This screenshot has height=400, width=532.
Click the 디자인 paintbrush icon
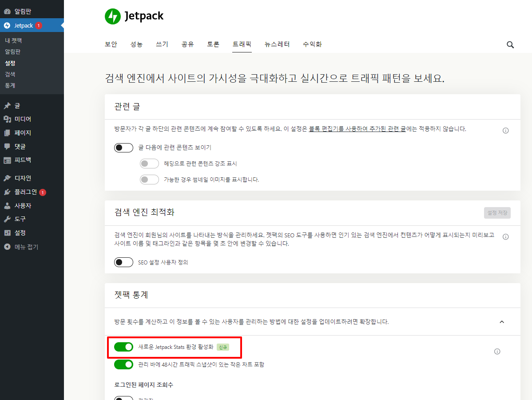tap(7, 178)
